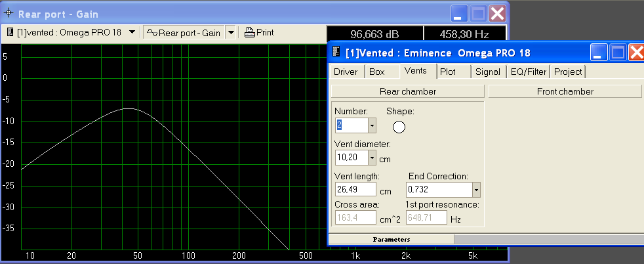This screenshot has width=644, height=264.
Task: Click the Cross area value 163,4
Action: tap(355, 217)
